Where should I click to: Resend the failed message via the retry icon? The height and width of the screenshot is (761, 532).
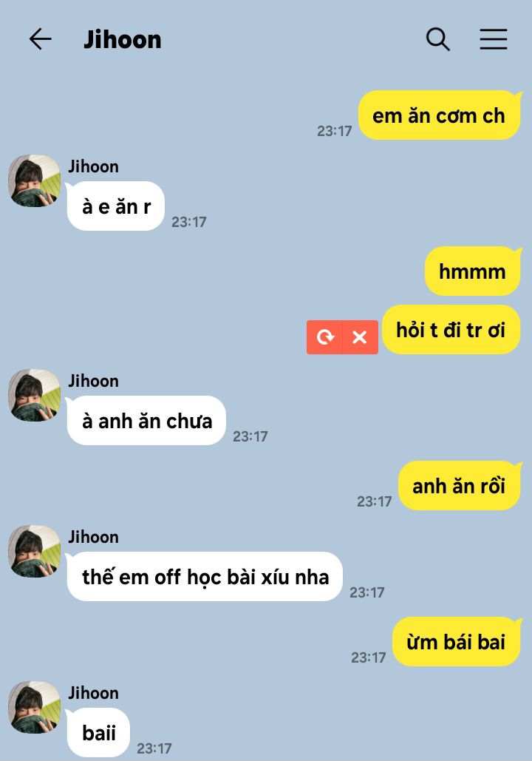[324, 336]
